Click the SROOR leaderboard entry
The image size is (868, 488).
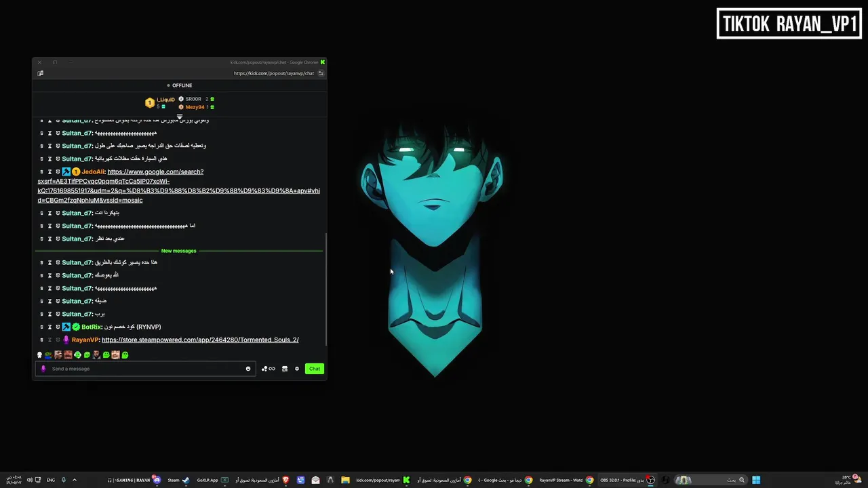[x=196, y=99]
